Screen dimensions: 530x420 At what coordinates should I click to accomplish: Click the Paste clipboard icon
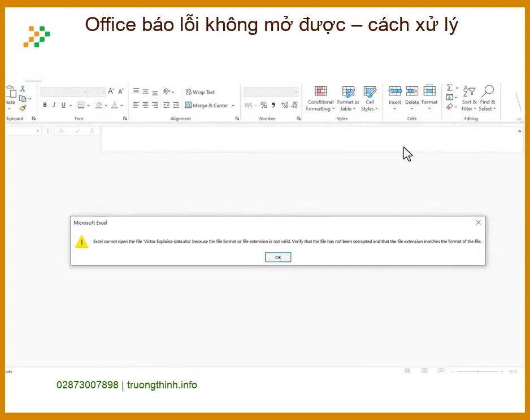pos(11,91)
